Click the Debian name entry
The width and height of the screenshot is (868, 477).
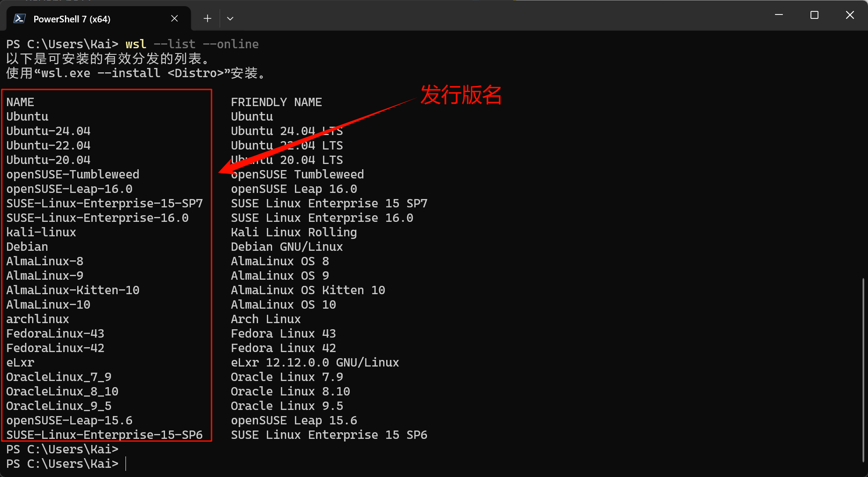pyautogui.click(x=27, y=247)
